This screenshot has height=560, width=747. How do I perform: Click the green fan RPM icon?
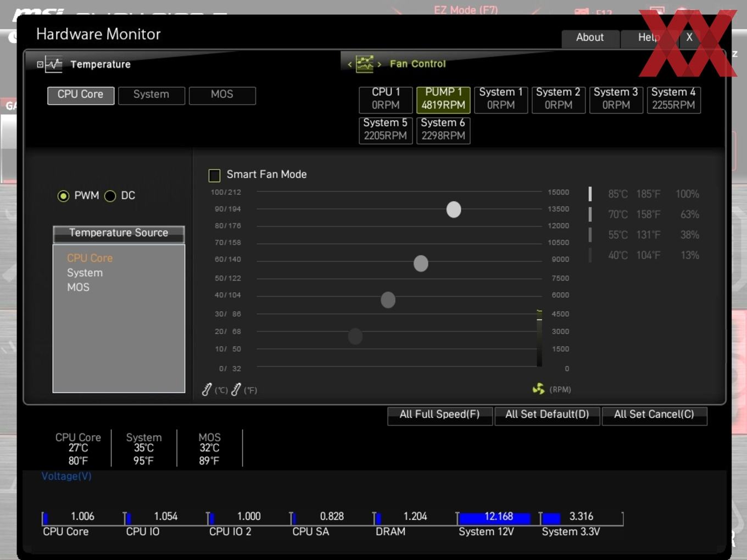tap(539, 389)
